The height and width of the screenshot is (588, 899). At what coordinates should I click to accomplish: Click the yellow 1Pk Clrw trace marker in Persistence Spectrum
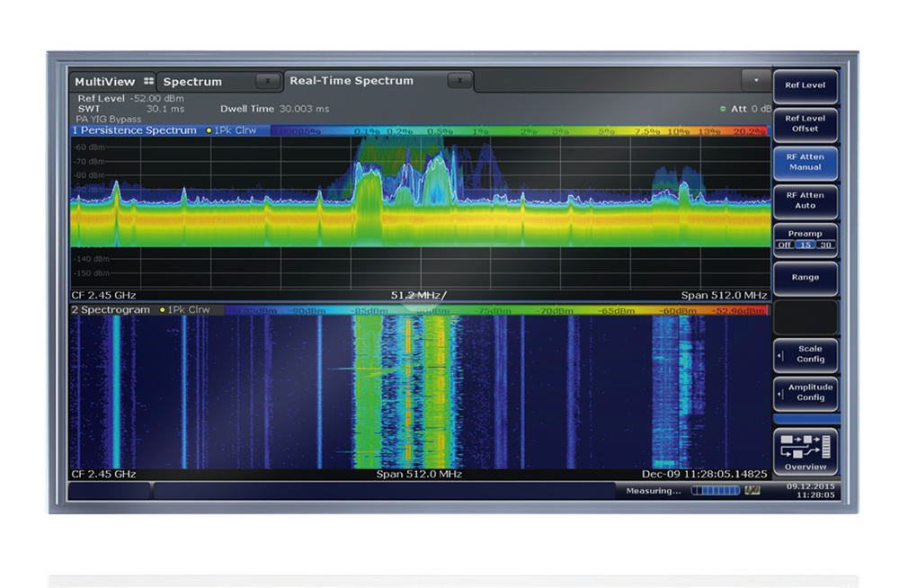tap(209, 130)
